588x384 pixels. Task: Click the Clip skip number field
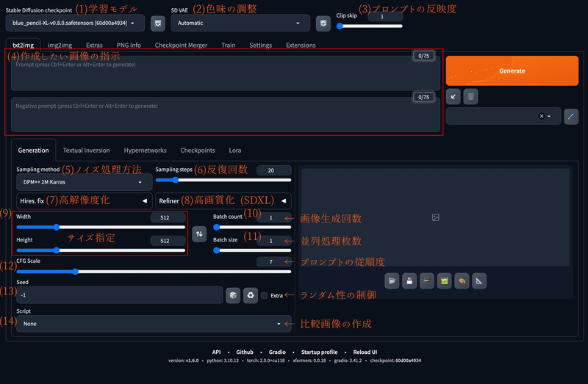(x=385, y=16)
